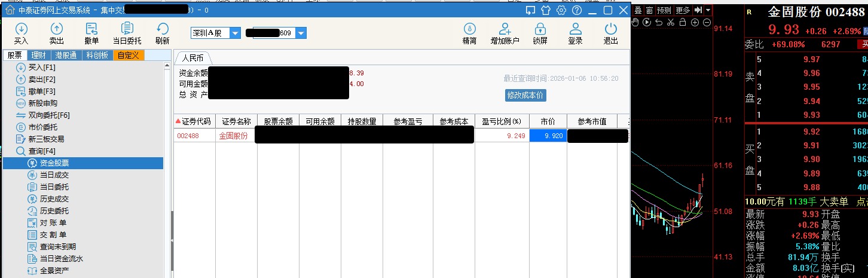Zoom in with the plus circle icon
Screen dimensions: 868x278
[695, 23]
